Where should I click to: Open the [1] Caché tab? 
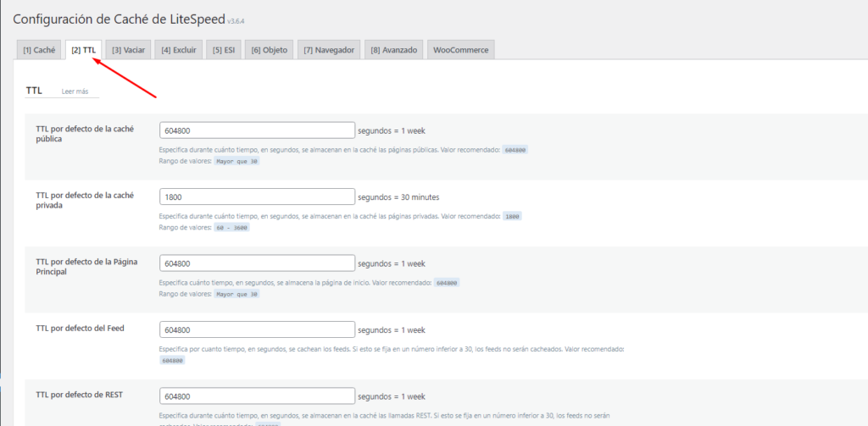[x=39, y=50]
